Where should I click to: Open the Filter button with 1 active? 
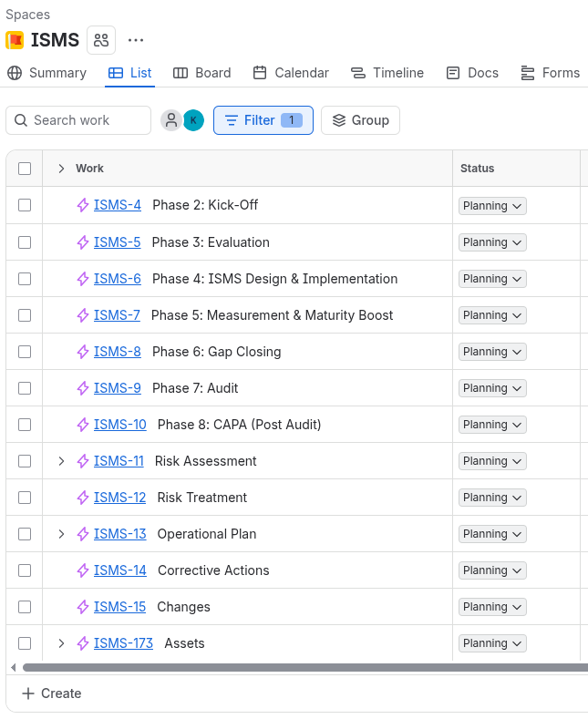263,120
